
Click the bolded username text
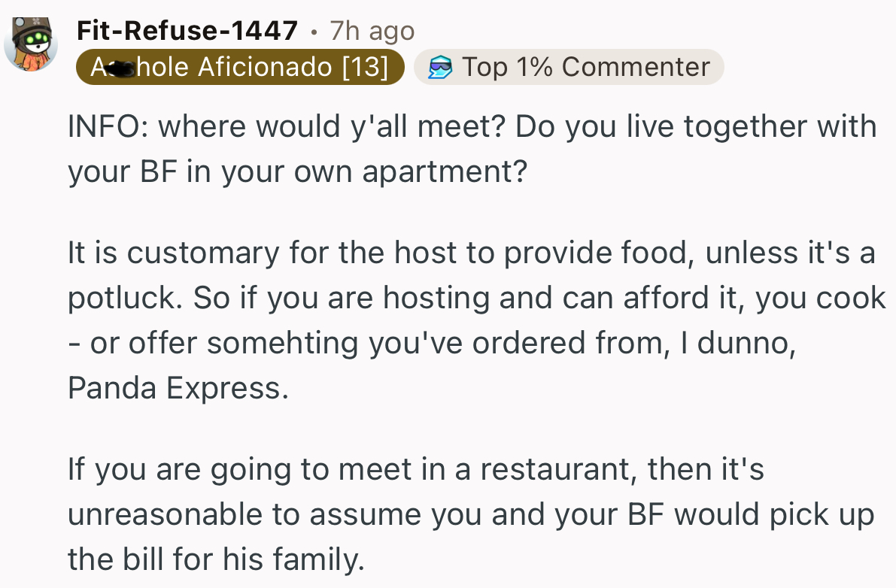click(x=187, y=31)
